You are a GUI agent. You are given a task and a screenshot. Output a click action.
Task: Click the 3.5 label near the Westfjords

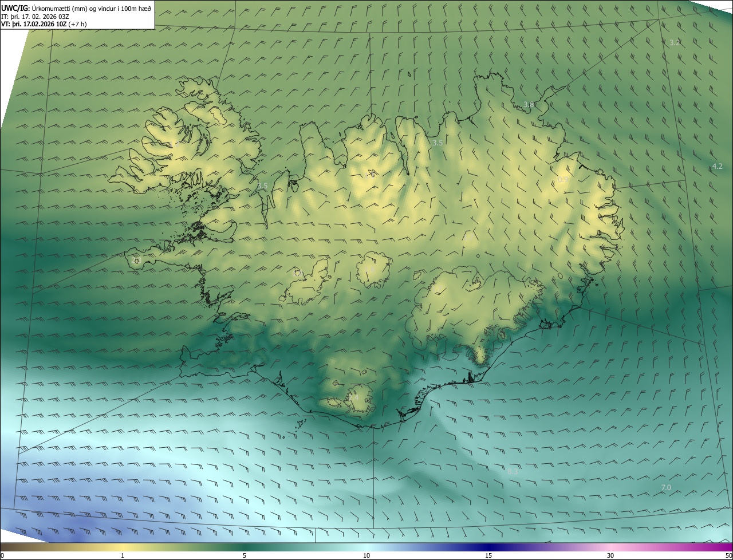(x=262, y=186)
